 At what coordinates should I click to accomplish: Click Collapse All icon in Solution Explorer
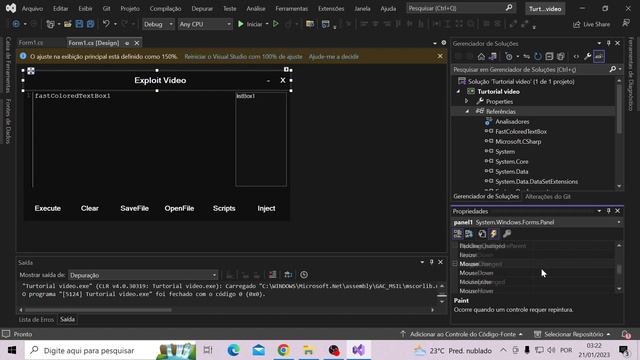[549, 57]
